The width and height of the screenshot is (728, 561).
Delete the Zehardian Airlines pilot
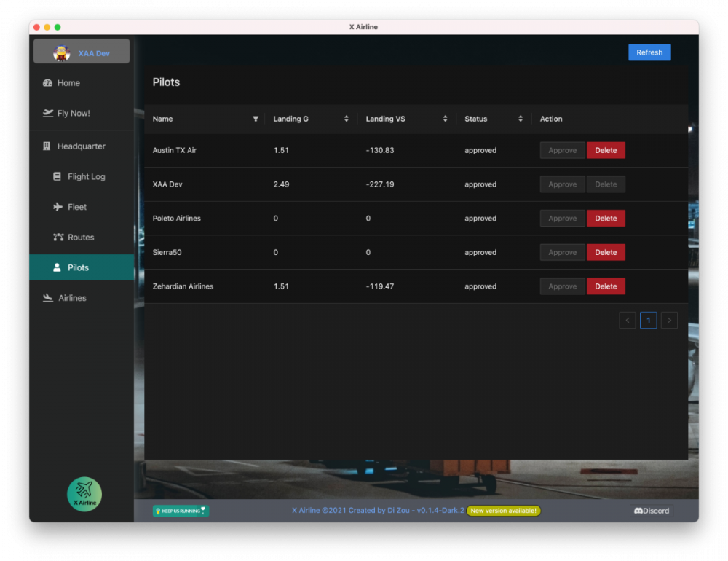606,286
